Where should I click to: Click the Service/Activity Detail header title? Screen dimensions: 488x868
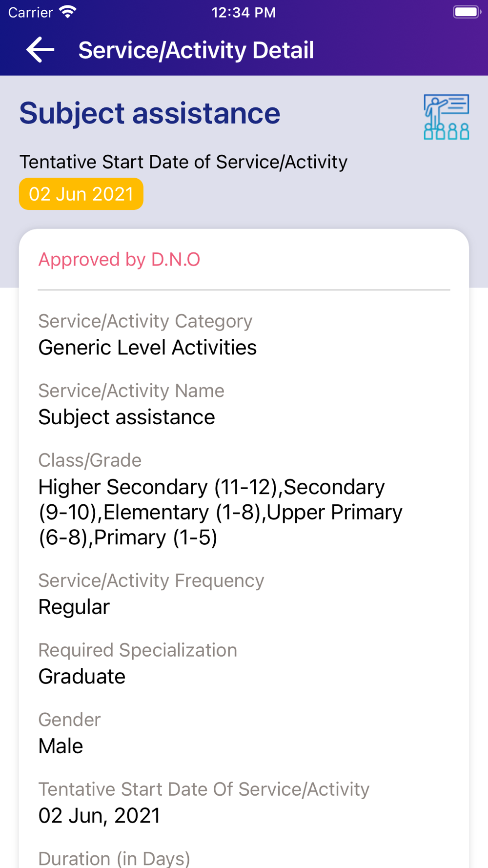(196, 50)
